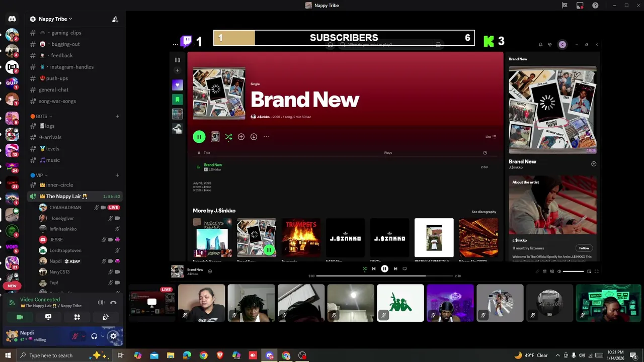The width and height of the screenshot is (644, 362).
Task: Open the soundboard in Discord voice panel
Action: click(106, 317)
